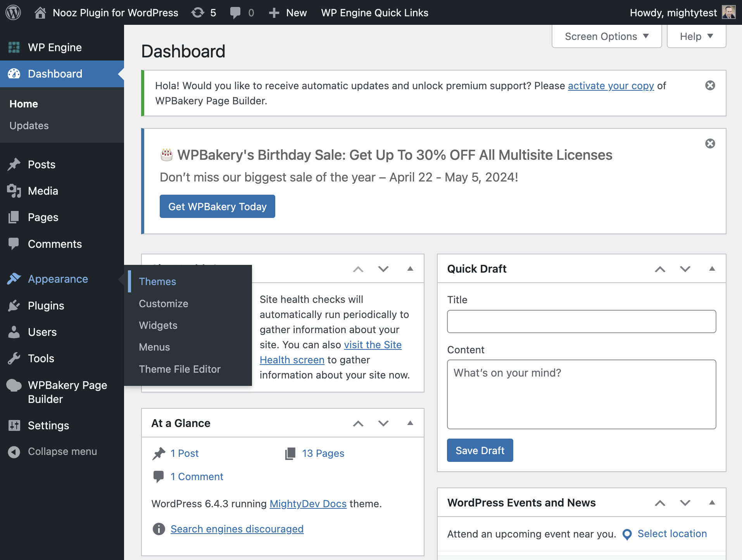Screen dimensions: 742x560
Task: Open comments bubble in the admin bar
Action: [x=235, y=13]
